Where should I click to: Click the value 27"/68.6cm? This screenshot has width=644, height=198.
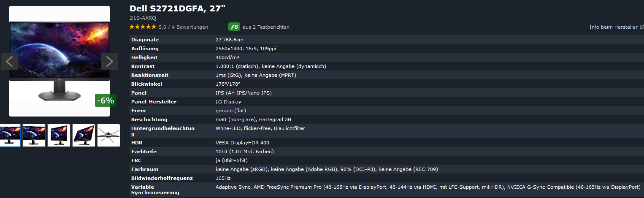(x=230, y=40)
